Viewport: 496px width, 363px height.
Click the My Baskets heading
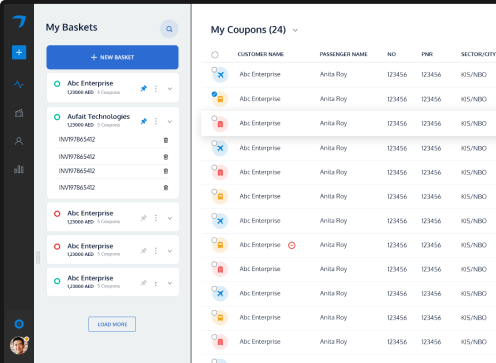click(x=72, y=27)
